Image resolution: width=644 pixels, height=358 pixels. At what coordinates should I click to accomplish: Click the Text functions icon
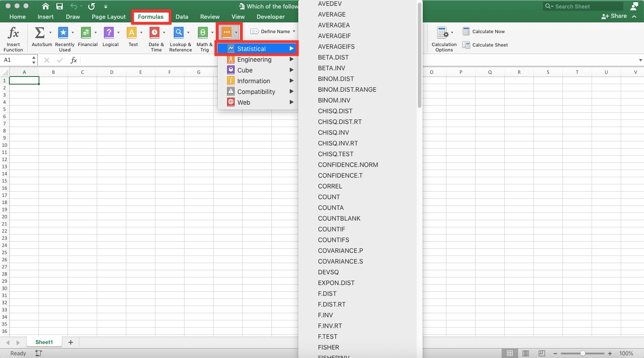[x=132, y=33]
